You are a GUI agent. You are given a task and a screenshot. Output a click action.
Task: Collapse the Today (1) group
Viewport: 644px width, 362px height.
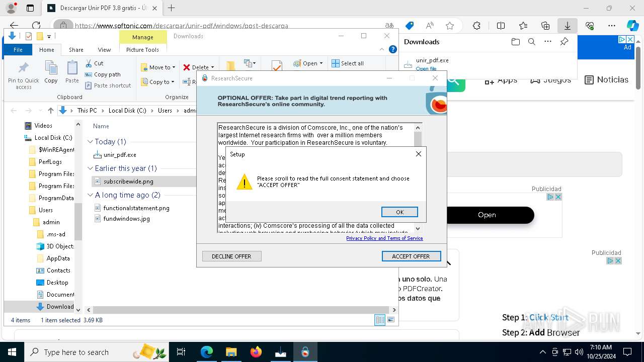coord(91,142)
